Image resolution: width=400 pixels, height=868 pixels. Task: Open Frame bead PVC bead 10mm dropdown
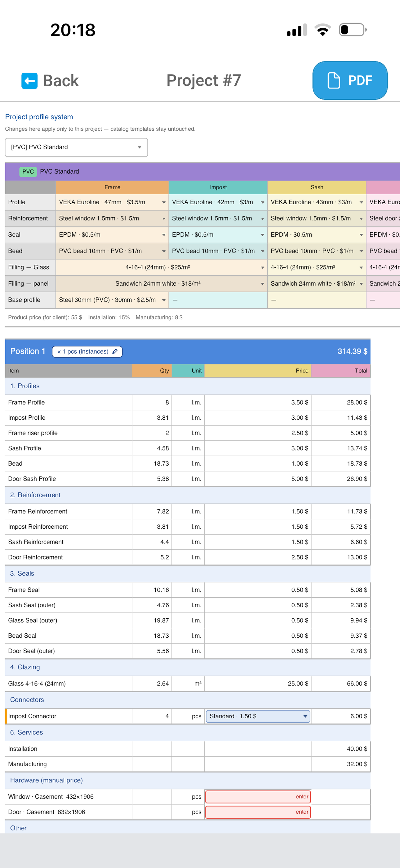112,251
